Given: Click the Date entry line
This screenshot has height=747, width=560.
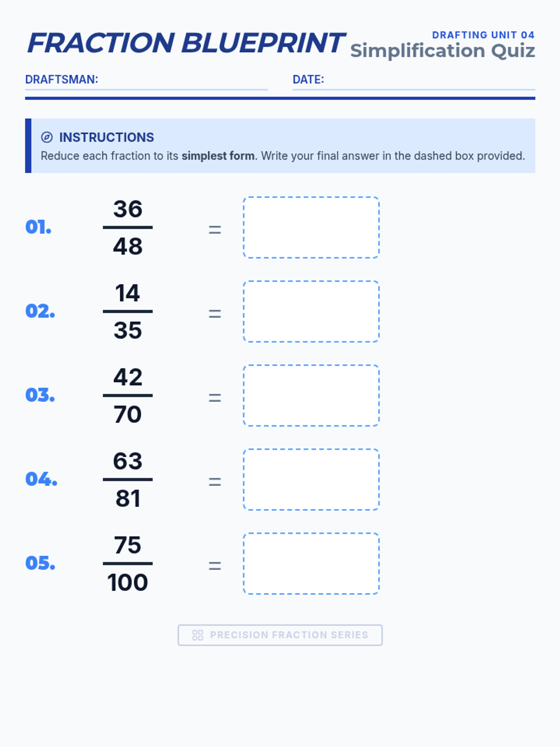Looking at the screenshot, I should pyautogui.click(x=429, y=81).
